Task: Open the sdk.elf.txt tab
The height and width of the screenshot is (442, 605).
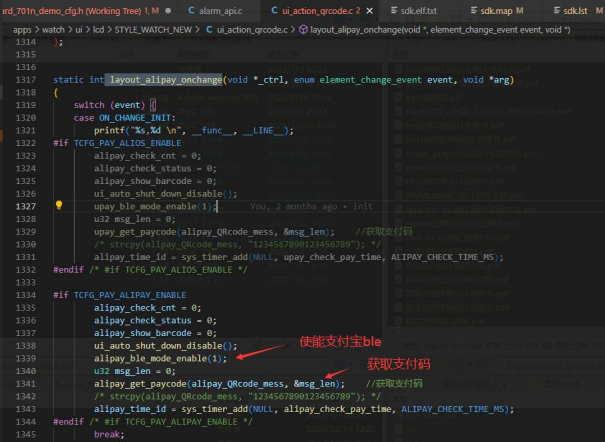Action: coord(418,11)
